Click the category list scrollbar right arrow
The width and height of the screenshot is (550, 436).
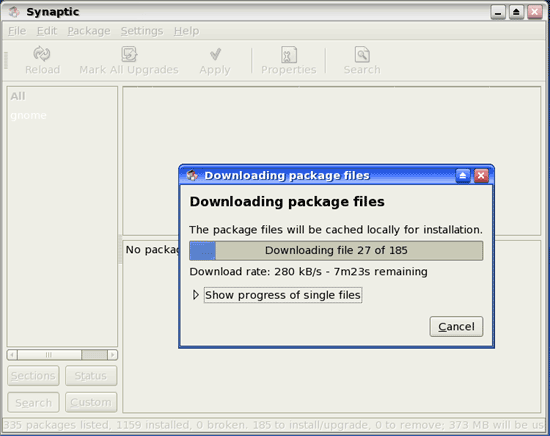[113, 355]
